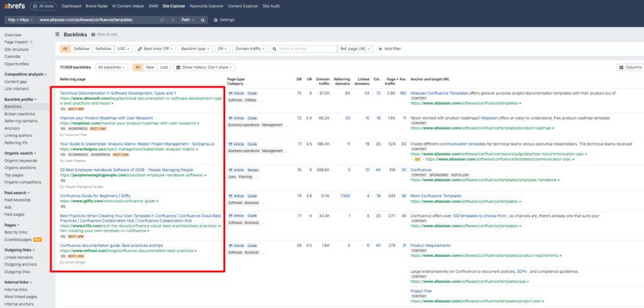Go to Brand Radar
644x308 pixels.
(95, 6)
